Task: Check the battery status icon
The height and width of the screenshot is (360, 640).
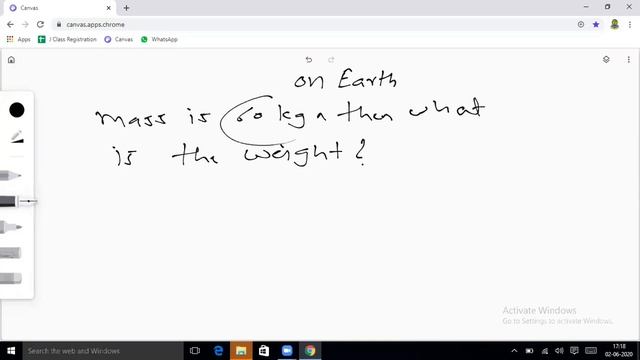Action: (x=529, y=351)
